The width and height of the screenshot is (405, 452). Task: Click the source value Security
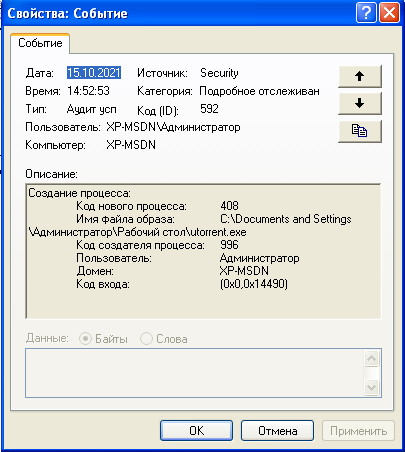(x=219, y=73)
